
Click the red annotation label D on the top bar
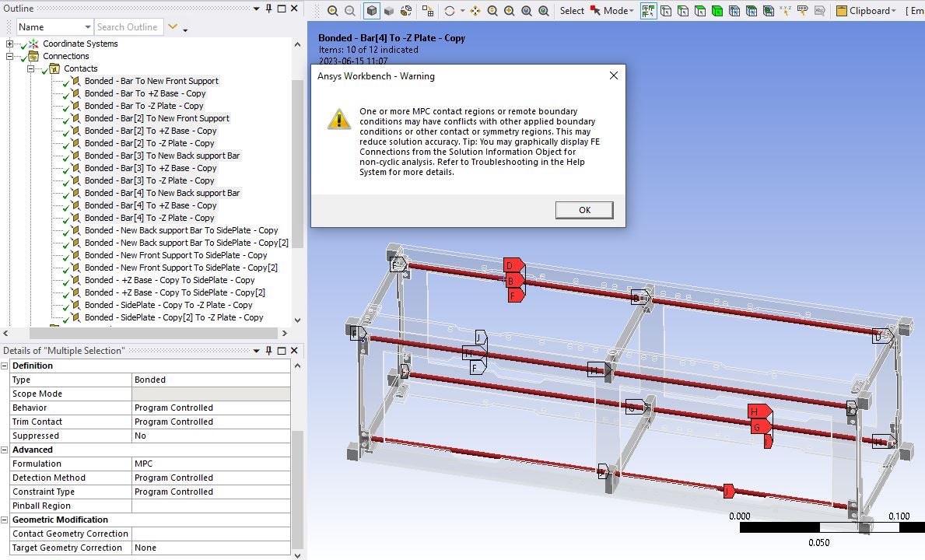513,265
